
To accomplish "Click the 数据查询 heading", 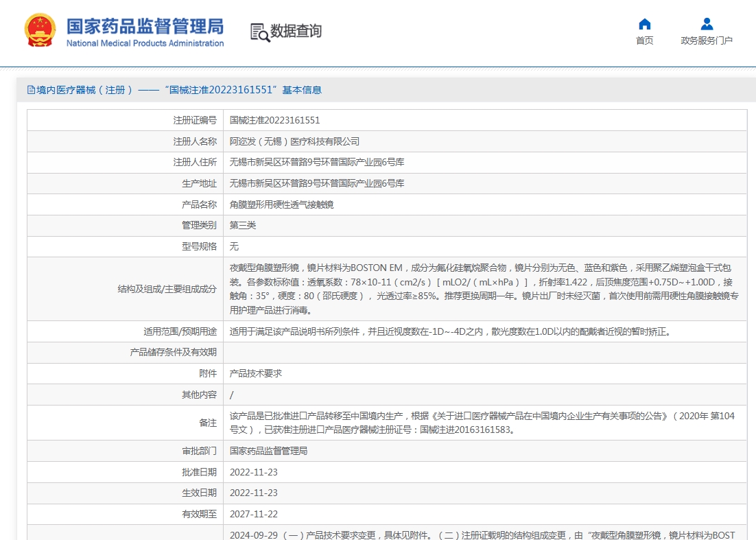I will click(296, 31).
